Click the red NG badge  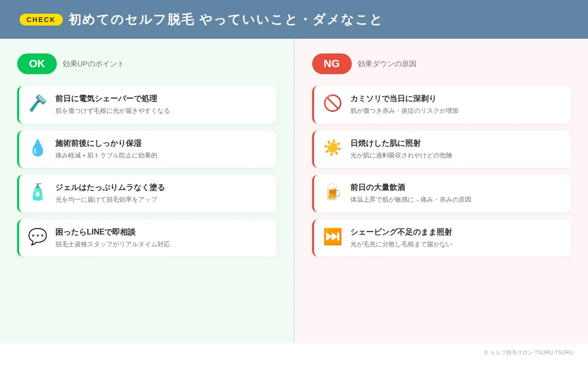(332, 64)
